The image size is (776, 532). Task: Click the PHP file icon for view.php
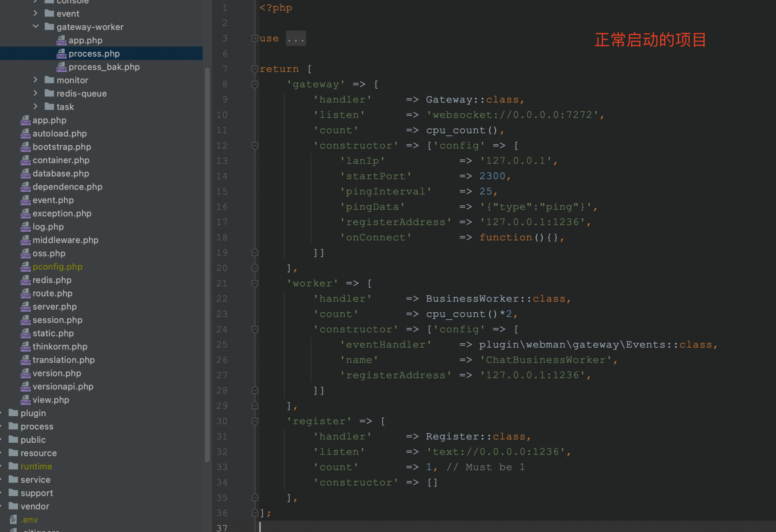[25, 400]
